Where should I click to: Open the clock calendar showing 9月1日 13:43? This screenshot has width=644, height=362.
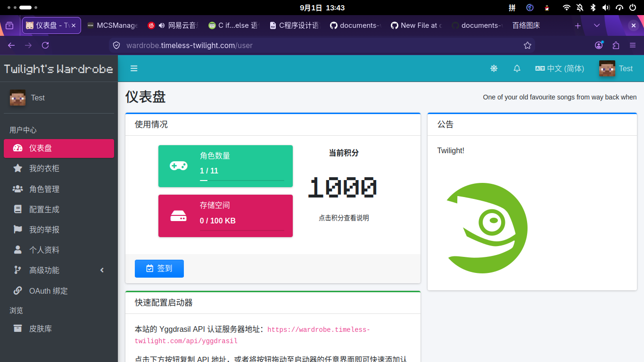(322, 8)
